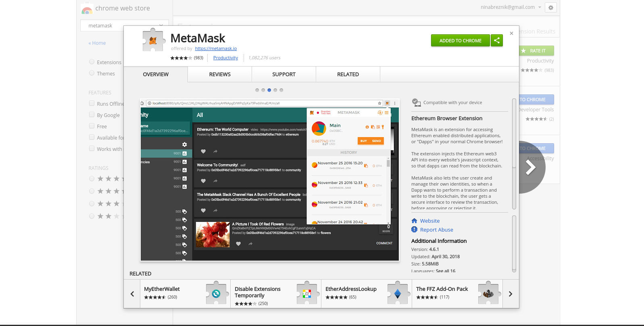Check the By Google filter
This screenshot has width=644, height=326.
coord(92,115)
